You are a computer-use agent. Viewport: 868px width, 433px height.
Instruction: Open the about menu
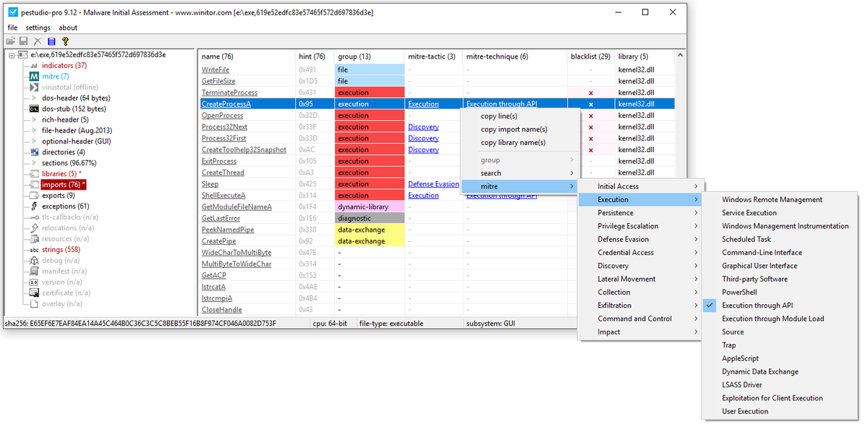(68, 28)
